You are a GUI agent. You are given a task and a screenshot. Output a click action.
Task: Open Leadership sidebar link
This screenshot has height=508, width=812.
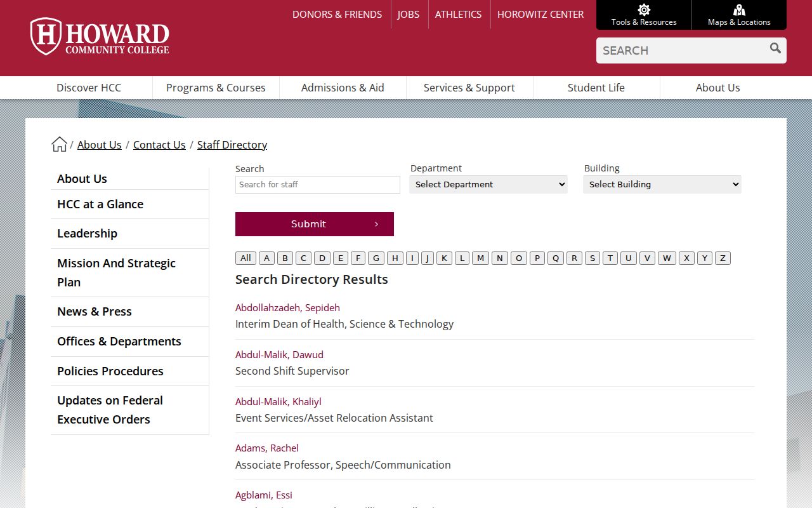(x=87, y=233)
